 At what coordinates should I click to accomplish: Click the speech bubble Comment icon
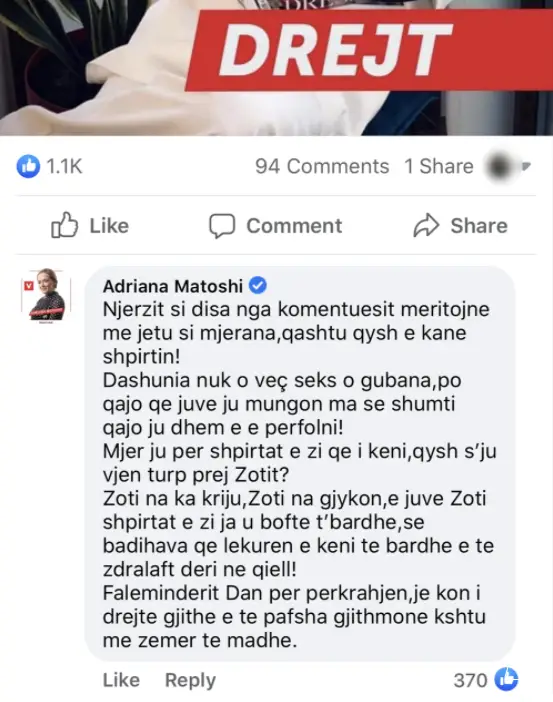coord(222,226)
